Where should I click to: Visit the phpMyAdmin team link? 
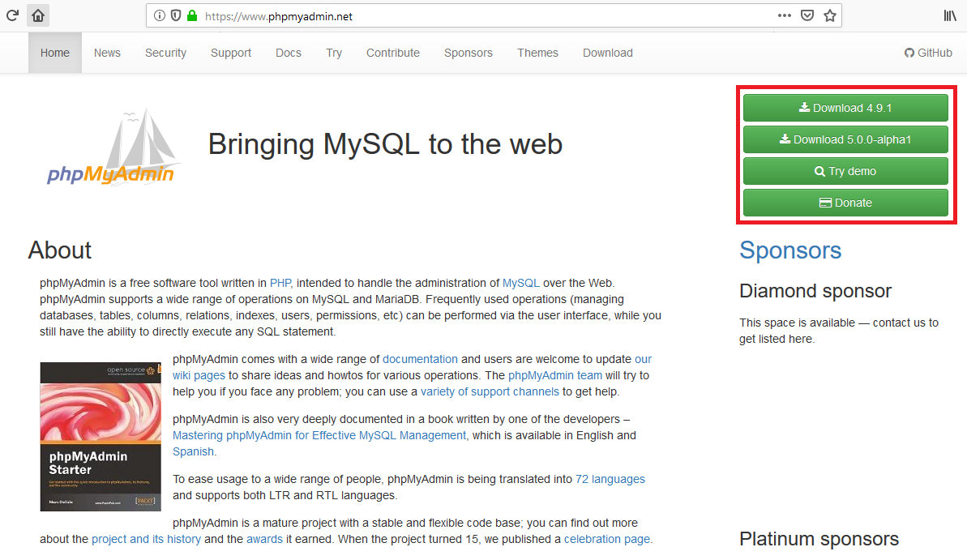pos(555,375)
